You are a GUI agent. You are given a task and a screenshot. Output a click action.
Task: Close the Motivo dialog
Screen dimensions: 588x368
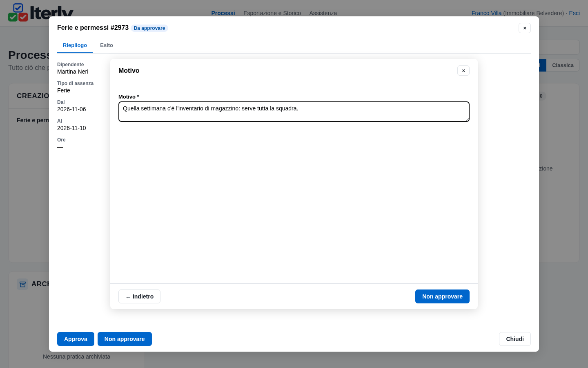coord(463,71)
